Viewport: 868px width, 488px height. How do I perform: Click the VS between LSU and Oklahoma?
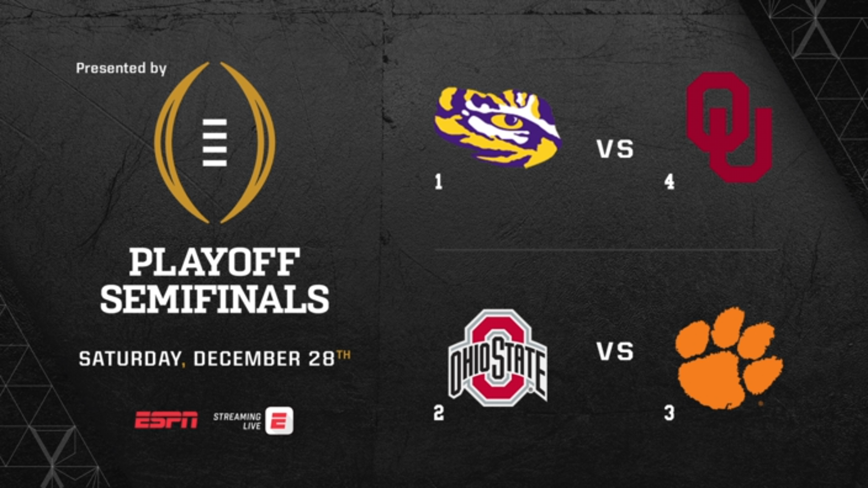tap(615, 149)
